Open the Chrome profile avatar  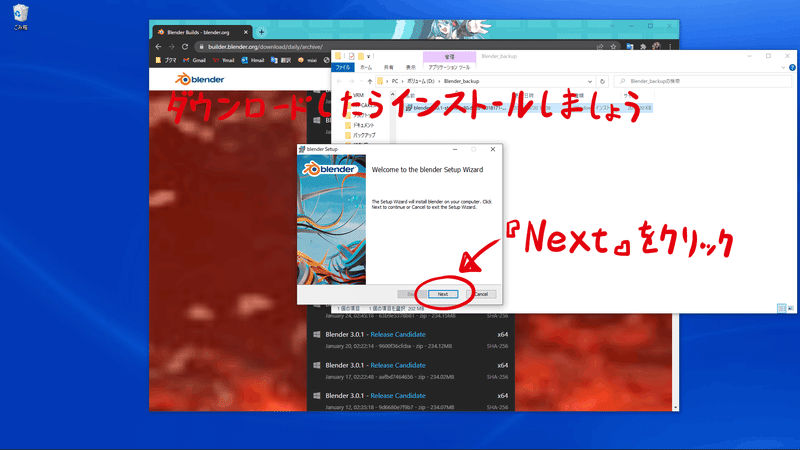click(x=656, y=46)
